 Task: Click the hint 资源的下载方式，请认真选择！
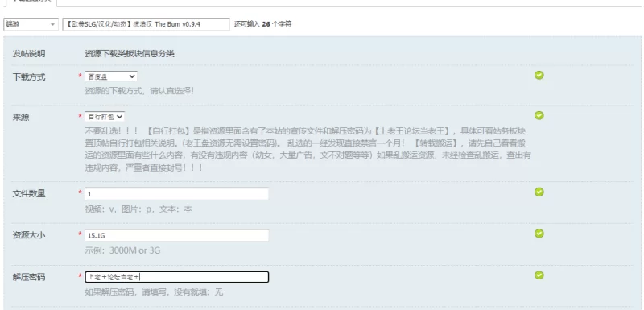(x=139, y=91)
